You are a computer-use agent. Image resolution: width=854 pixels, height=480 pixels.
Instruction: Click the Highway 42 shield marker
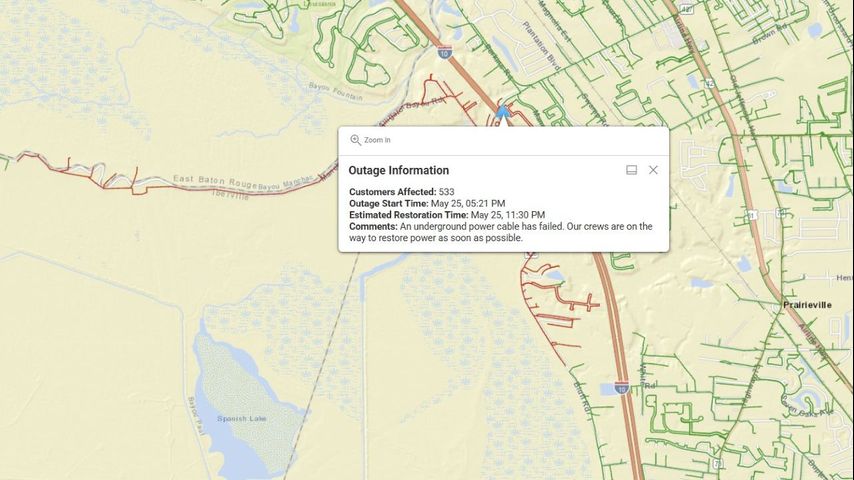(709, 84)
